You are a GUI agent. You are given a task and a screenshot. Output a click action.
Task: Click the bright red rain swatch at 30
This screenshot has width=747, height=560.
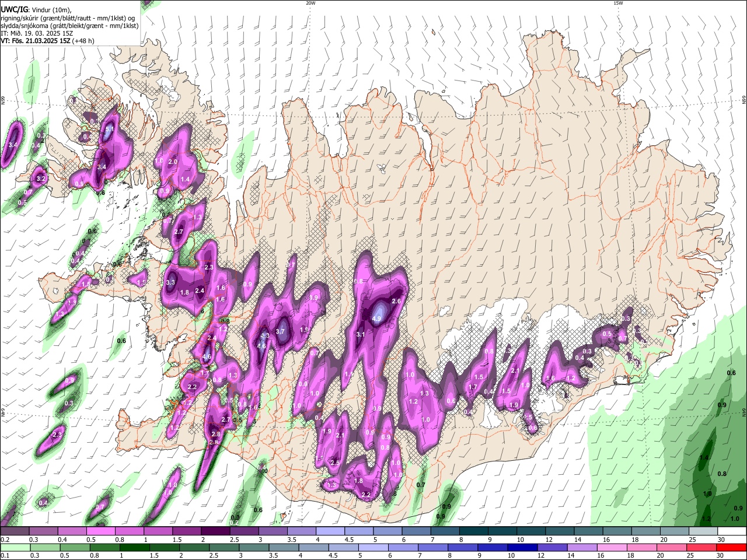pyautogui.click(x=731, y=547)
